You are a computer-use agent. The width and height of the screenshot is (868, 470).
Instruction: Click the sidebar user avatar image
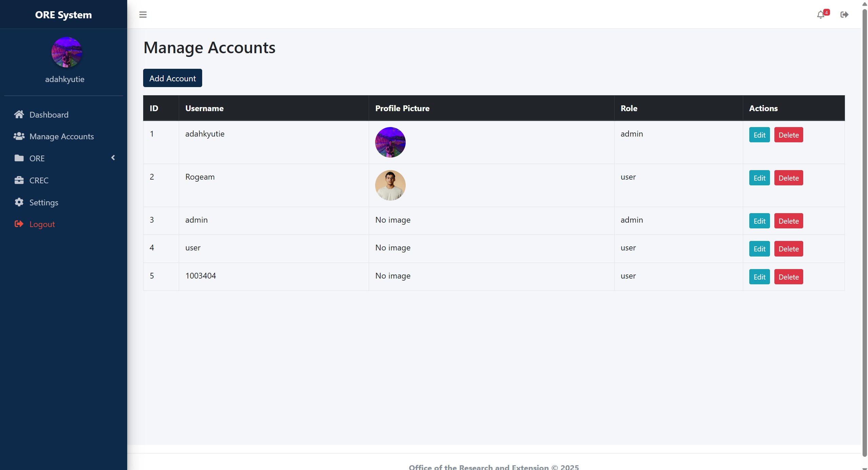pos(66,52)
